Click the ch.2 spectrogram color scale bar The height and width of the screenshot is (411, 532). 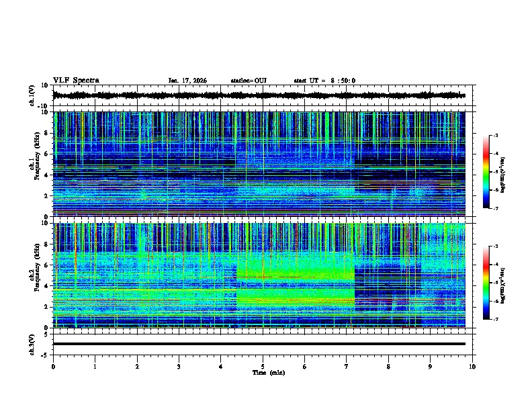(x=486, y=283)
